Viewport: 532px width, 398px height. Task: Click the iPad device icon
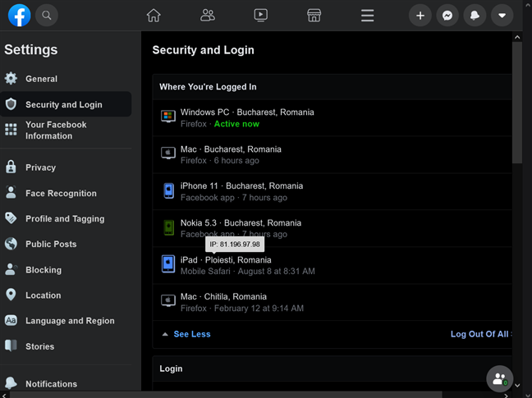pos(168,264)
